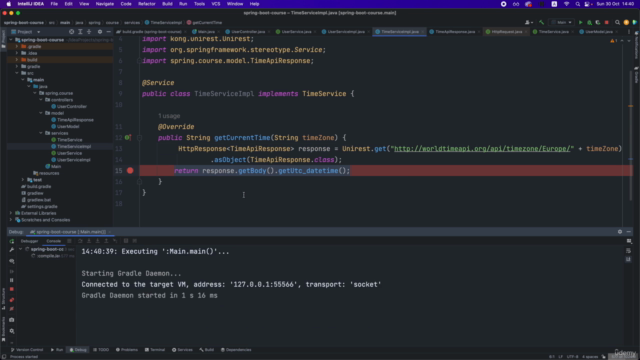Hide the Project panel with minus icon
This screenshot has height=360, width=640.
click(x=108, y=31)
